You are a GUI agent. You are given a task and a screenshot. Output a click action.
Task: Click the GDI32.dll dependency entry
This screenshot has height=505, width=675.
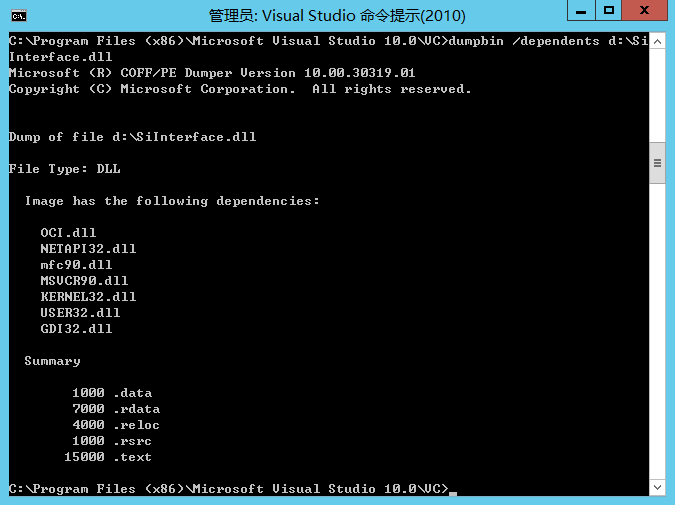pyautogui.click(x=76, y=329)
